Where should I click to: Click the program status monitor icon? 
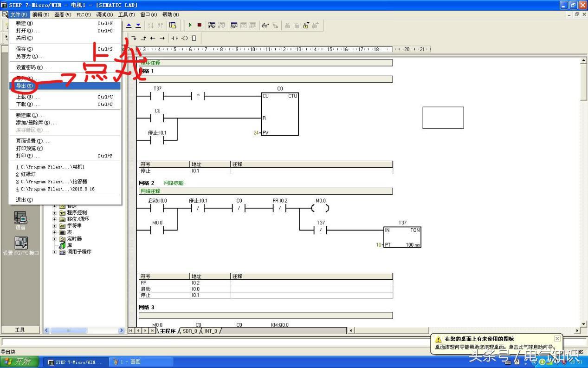(212, 25)
